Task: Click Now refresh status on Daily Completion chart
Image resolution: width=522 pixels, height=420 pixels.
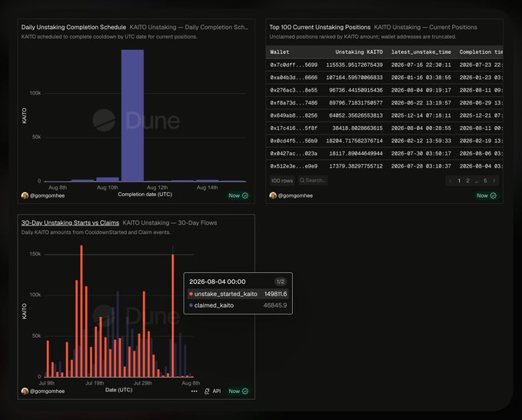Action: 238,195
